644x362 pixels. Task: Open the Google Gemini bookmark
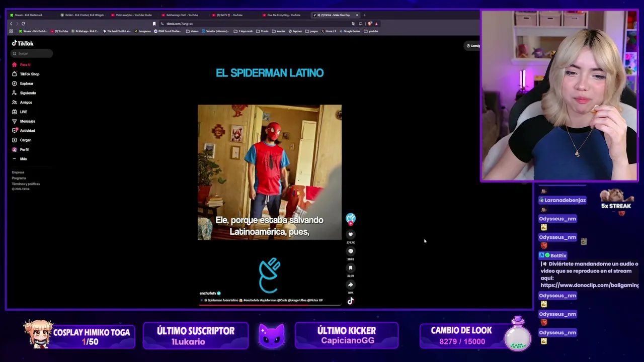tap(349, 31)
